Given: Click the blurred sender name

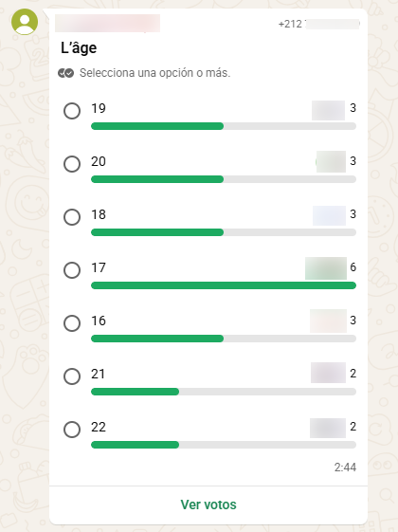Looking at the screenshot, I should click(107, 23).
